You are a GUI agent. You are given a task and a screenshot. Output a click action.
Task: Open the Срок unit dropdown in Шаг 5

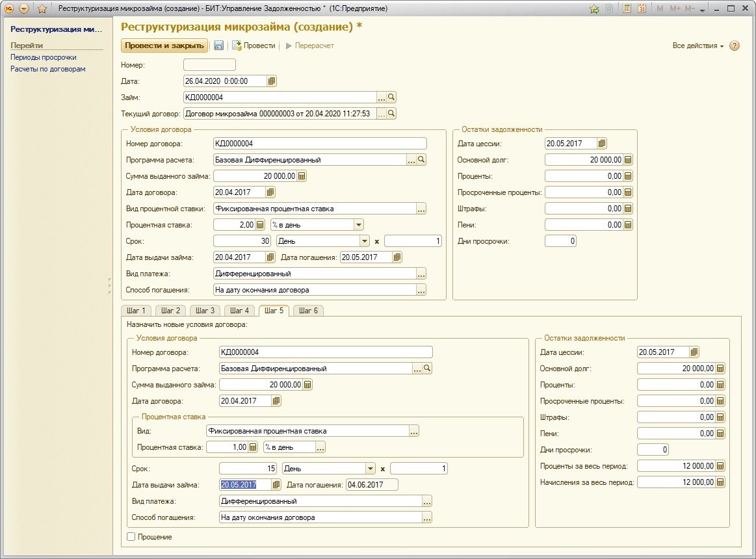370,469
